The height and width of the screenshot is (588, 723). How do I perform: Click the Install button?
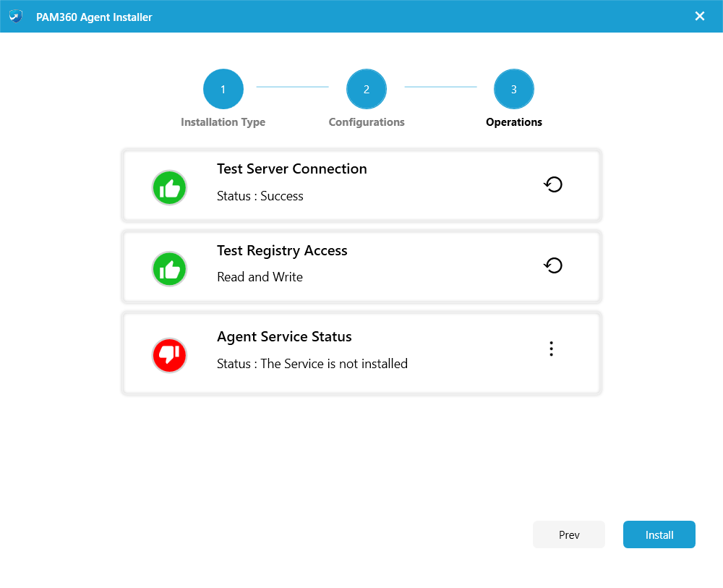[x=659, y=534]
